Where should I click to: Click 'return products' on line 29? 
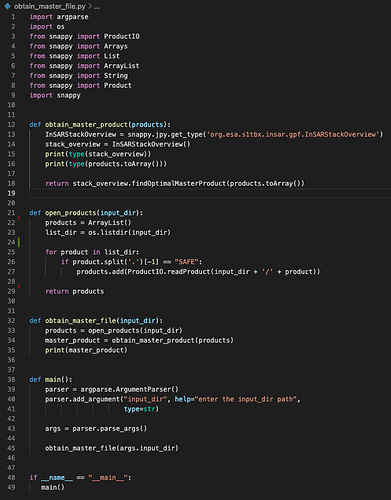(75, 291)
